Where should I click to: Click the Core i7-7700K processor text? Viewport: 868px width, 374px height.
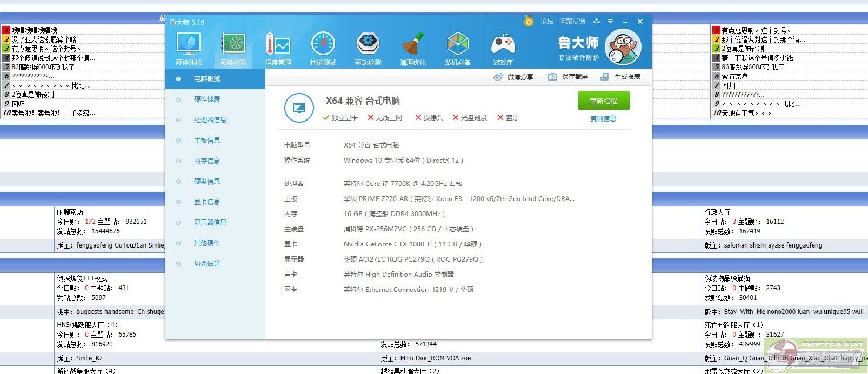[403, 184]
